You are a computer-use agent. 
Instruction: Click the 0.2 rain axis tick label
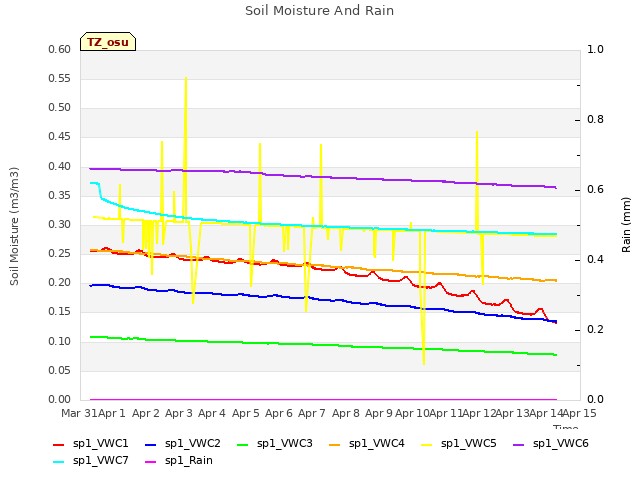pyautogui.click(x=595, y=330)
